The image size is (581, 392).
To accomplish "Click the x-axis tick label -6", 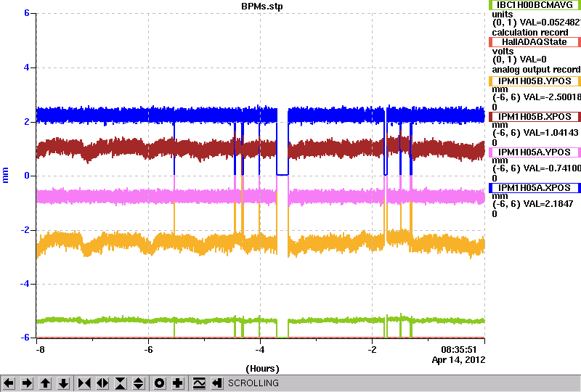I will pos(149,350).
